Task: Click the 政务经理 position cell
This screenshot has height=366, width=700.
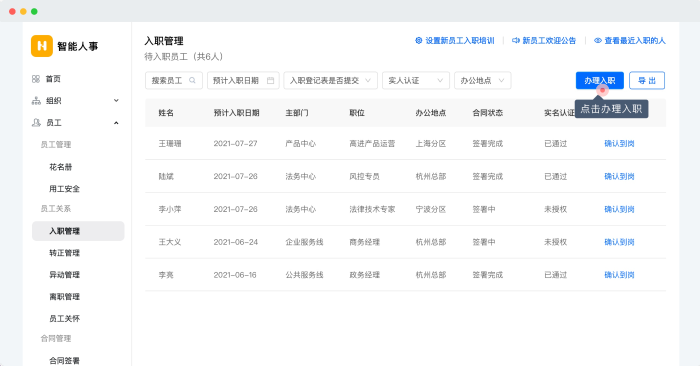Action: [x=365, y=274]
